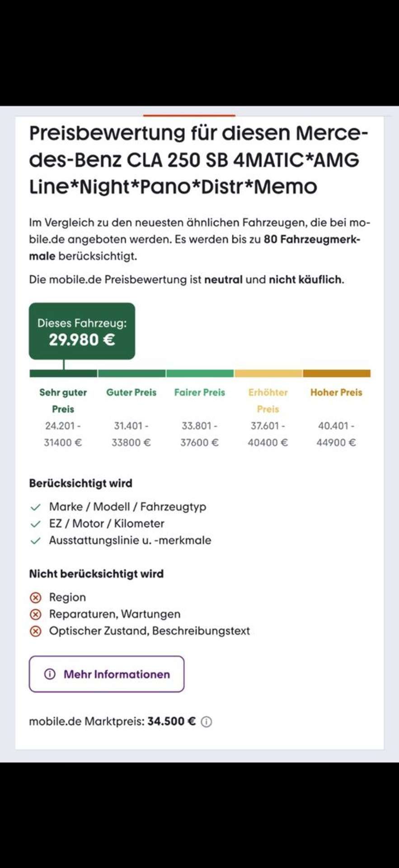The width and height of the screenshot is (399, 868).
Task: Click the red drag handle atop the sheet
Action: click(189, 116)
